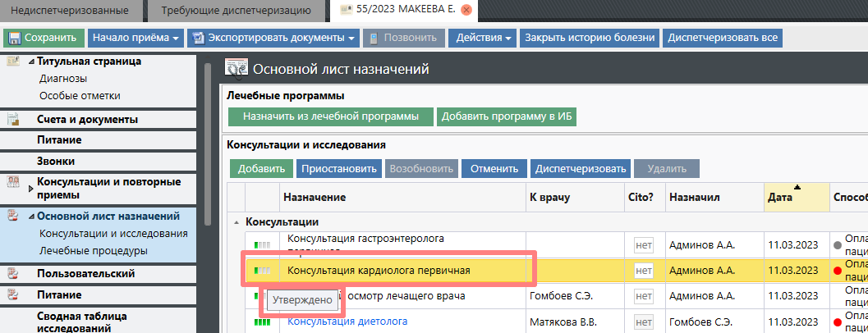
Task: Toggle Cito 'нет' for диетолог consultation
Action: pos(644,322)
